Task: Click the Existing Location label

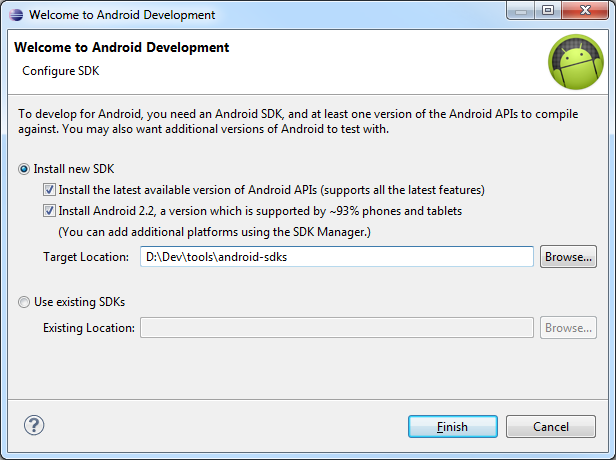Action: click(x=89, y=328)
